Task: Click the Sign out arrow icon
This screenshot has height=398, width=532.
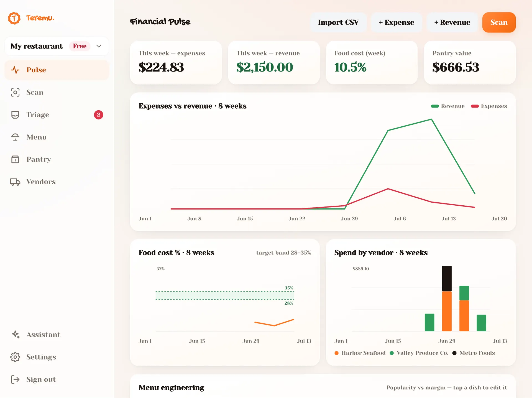Action: point(15,379)
